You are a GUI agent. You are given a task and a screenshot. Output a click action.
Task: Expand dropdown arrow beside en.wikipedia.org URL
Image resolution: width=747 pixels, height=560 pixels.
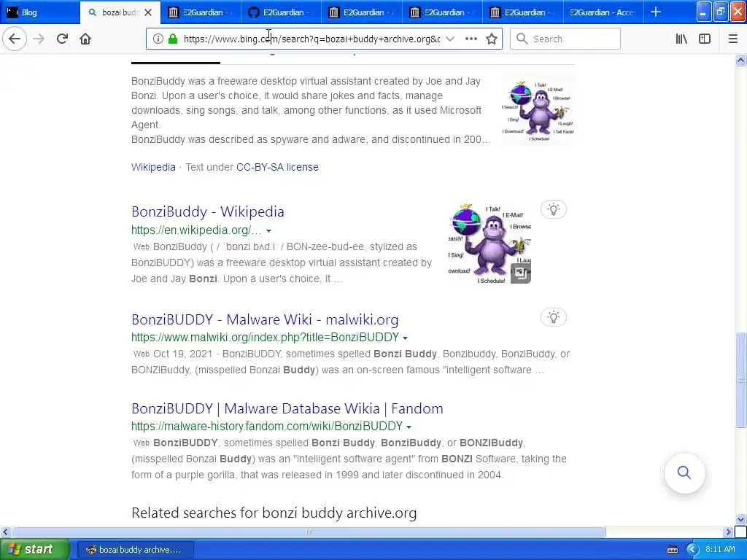268,231
